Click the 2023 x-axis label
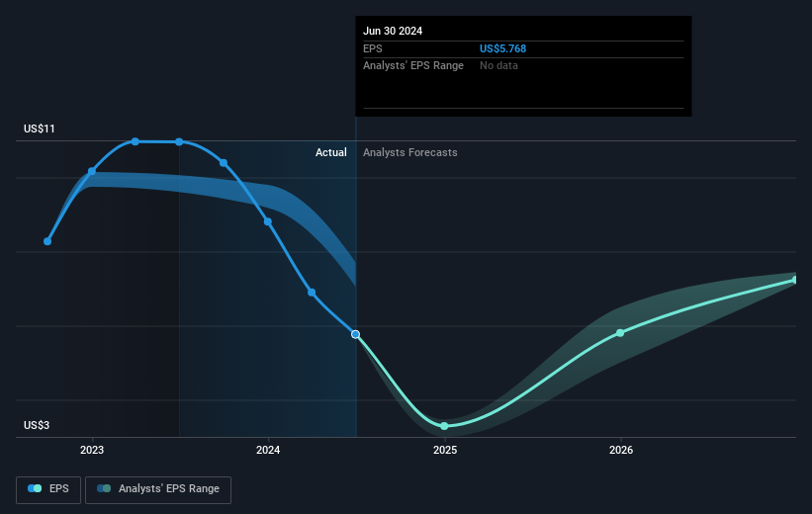 click(92, 451)
